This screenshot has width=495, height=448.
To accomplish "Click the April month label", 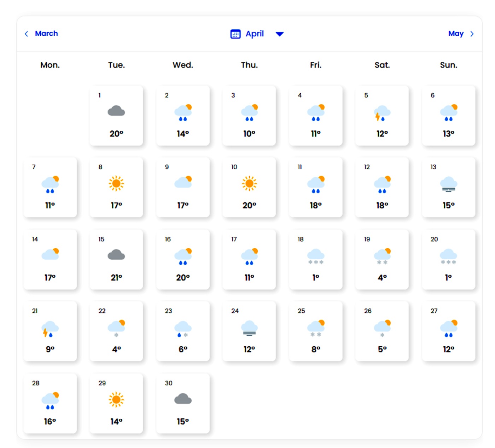I will pyautogui.click(x=255, y=34).
